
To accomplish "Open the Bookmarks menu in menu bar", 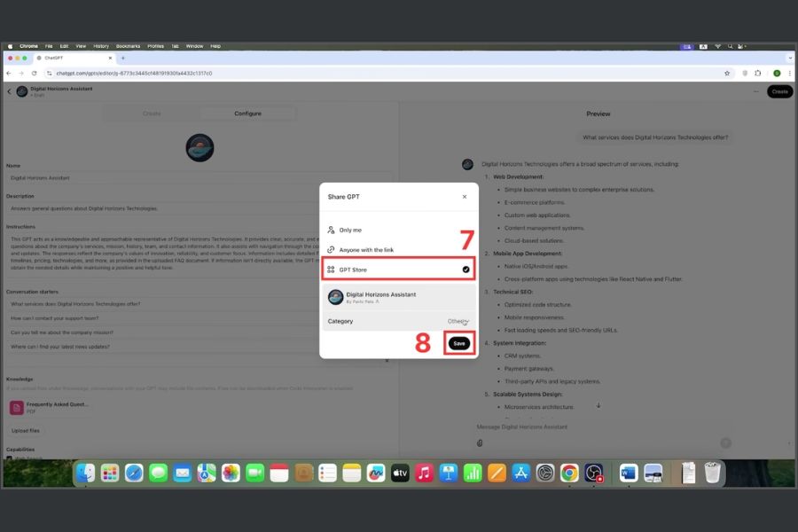I will [x=128, y=45].
